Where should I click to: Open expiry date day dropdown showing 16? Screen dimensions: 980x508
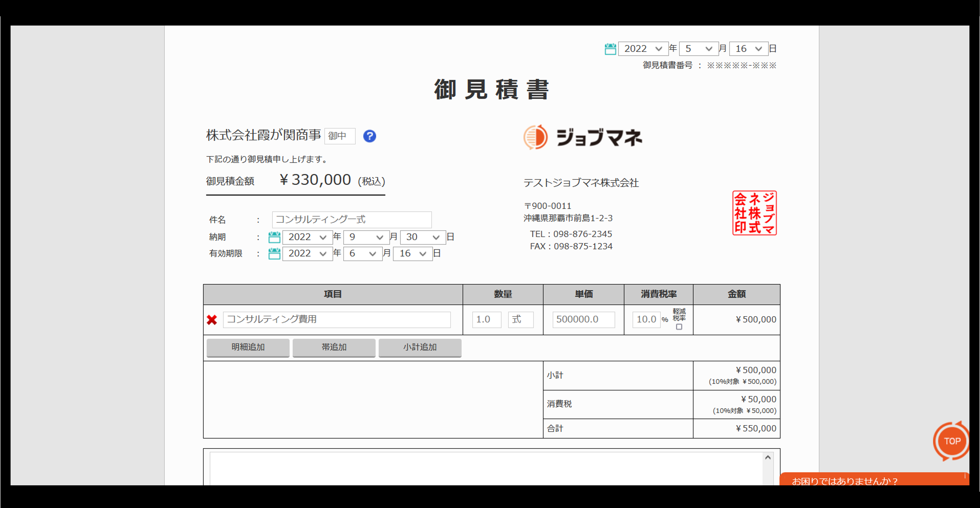[412, 254]
